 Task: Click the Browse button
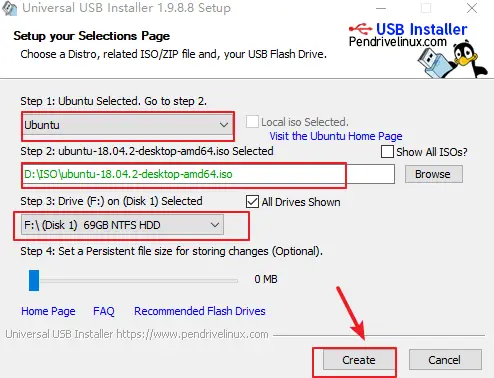click(x=434, y=174)
